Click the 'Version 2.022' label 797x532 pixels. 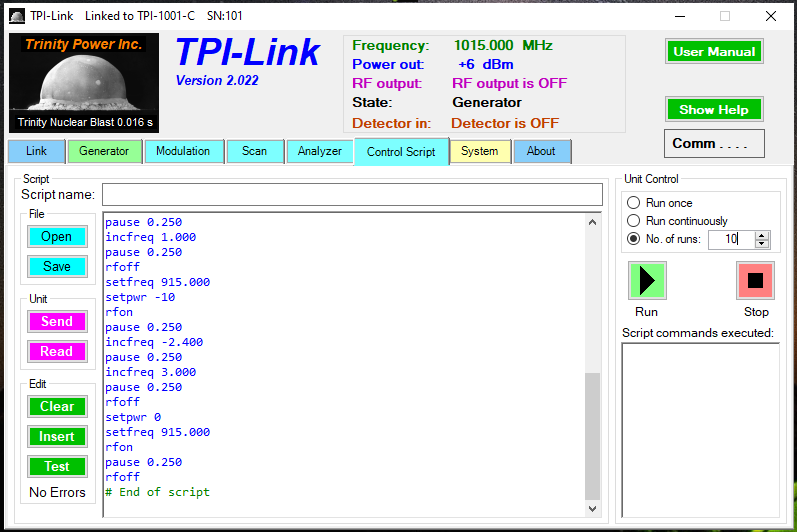click(x=217, y=81)
